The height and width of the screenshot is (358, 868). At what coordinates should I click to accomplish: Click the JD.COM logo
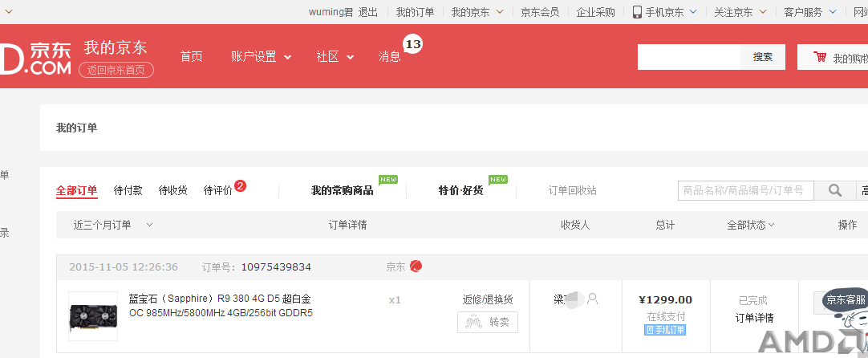click(35, 58)
